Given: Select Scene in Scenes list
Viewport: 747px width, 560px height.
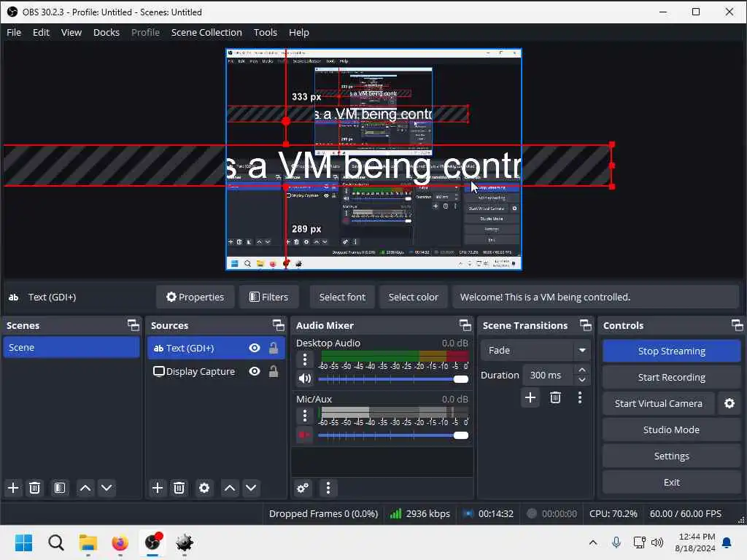Looking at the screenshot, I should click(x=71, y=348).
